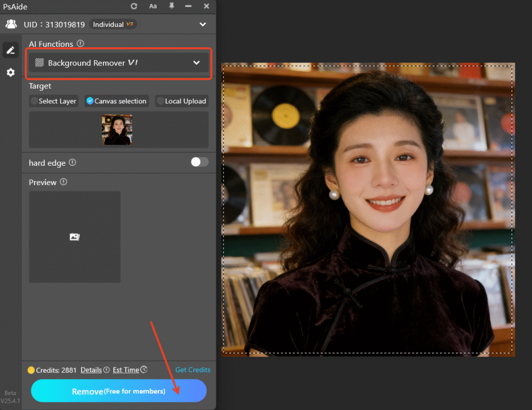Click the pin icon to keep window on top

(171, 7)
